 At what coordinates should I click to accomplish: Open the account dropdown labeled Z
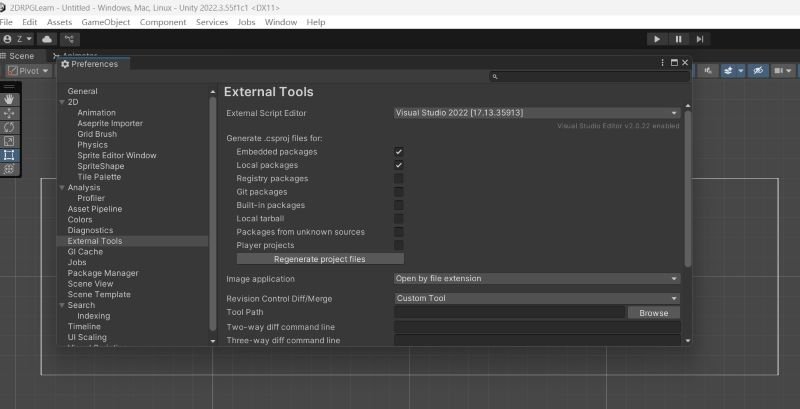pos(17,39)
